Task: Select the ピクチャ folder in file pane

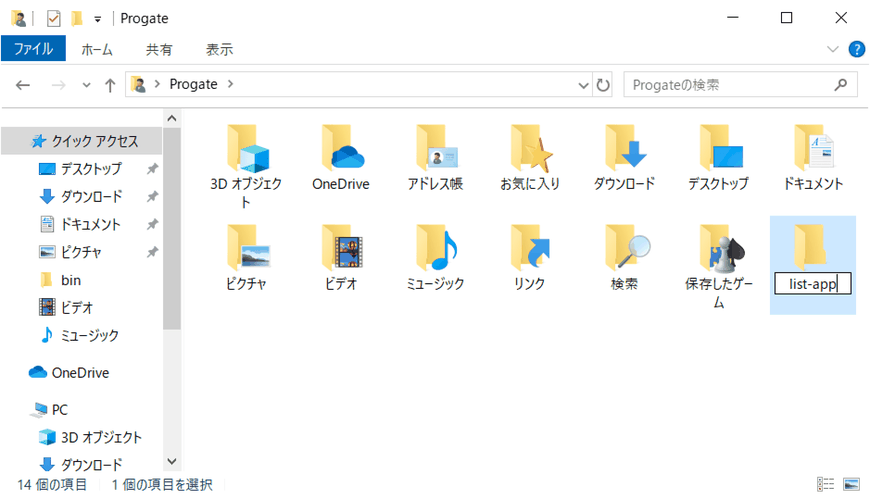Action: (247, 248)
